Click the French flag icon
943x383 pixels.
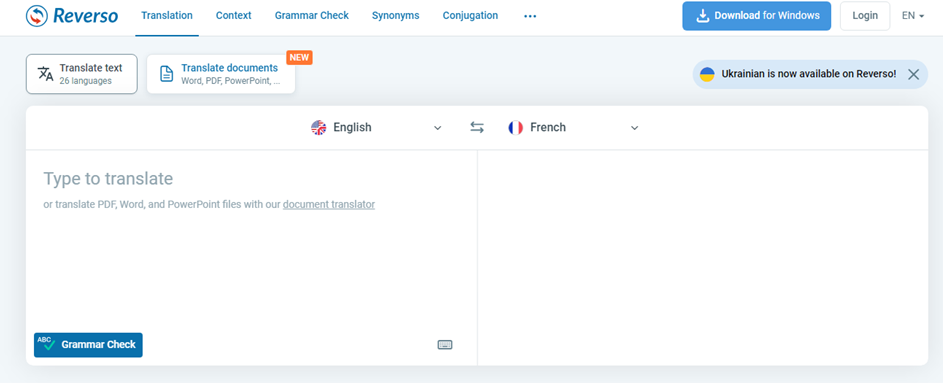point(515,127)
